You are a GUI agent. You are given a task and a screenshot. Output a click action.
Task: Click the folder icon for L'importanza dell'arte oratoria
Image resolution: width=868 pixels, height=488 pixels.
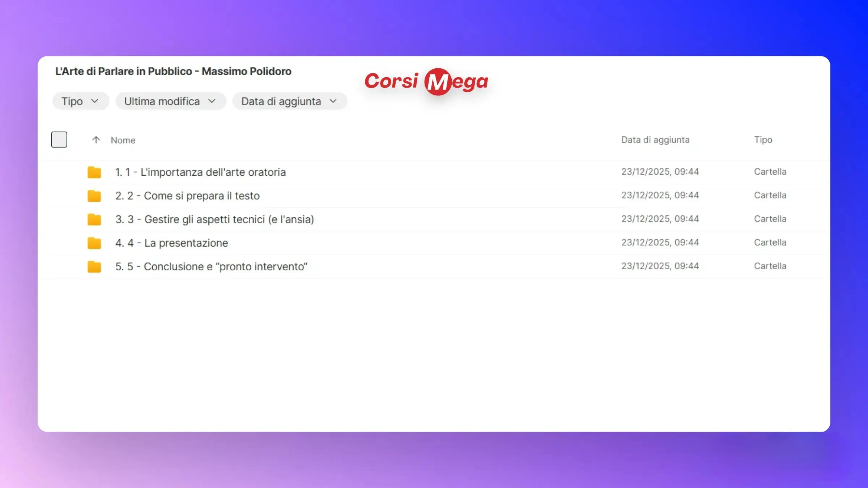coord(94,172)
